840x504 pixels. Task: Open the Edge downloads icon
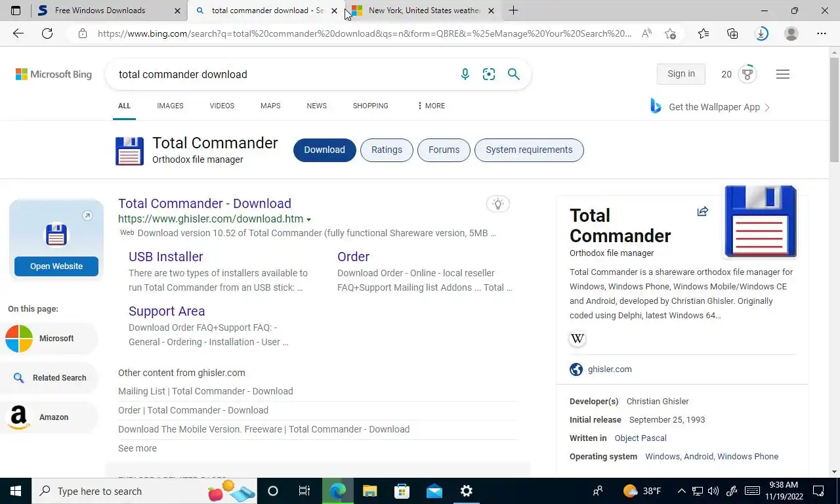pyautogui.click(x=761, y=33)
